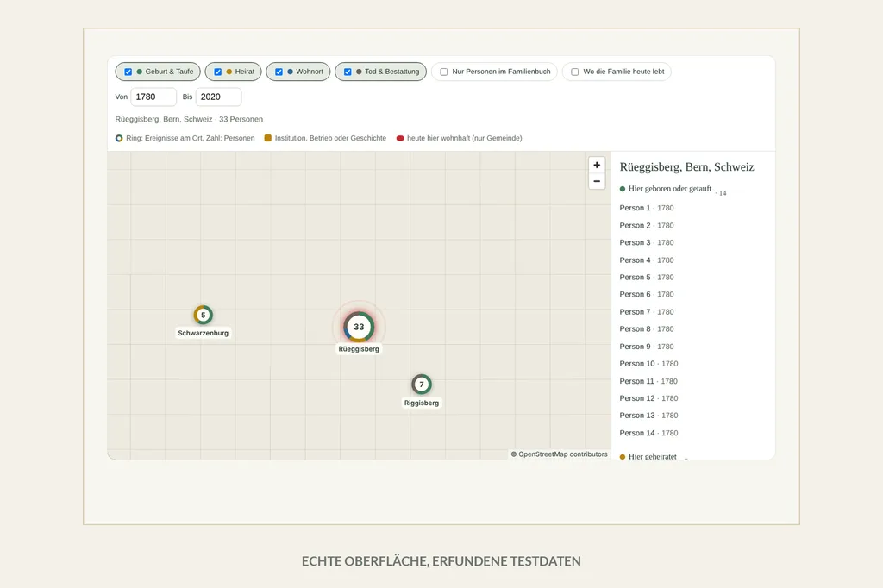883x588 pixels.
Task: Open Person 12 in the list
Action: pos(648,398)
